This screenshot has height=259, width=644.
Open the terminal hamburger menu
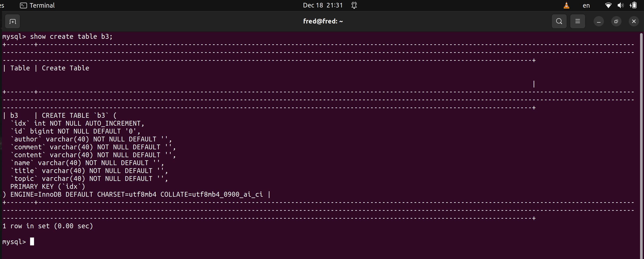pos(577,21)
